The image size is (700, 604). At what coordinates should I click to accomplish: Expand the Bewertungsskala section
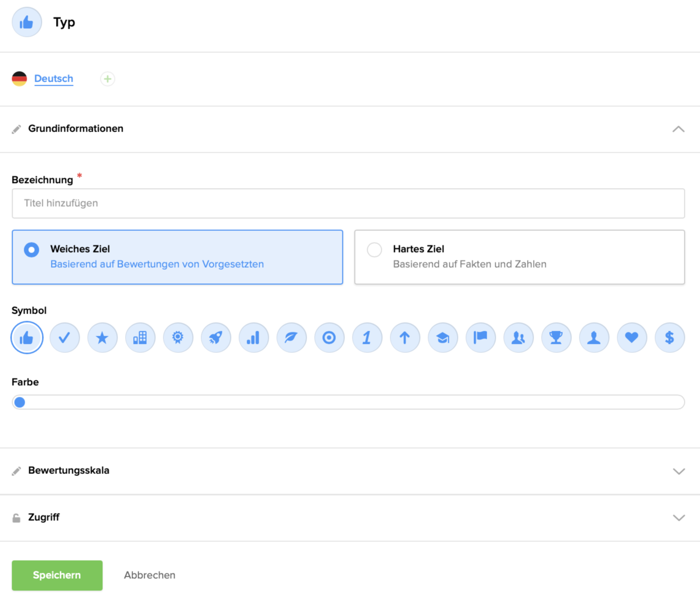click(x=678, y=471)
